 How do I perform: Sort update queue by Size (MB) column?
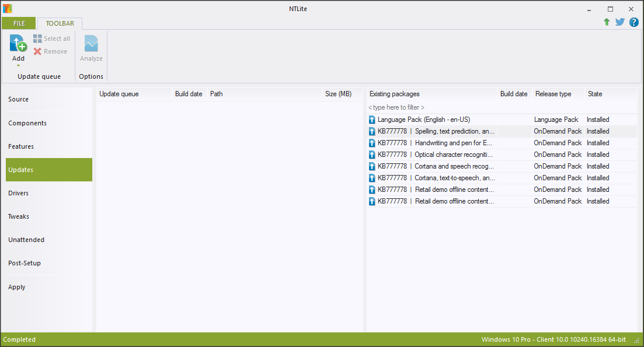(x=338, y=94)
